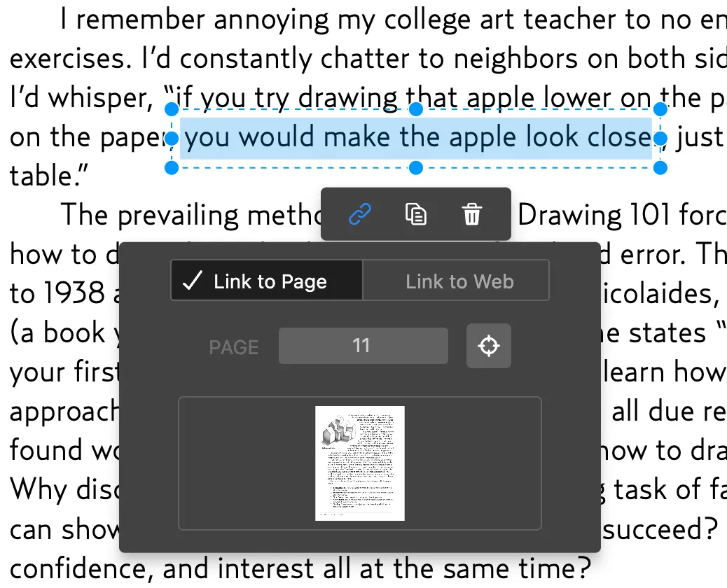Delete the annotation with the trash icon
Image resolution: width=727 pixels, height=588 pixels.
click(472, 214)
